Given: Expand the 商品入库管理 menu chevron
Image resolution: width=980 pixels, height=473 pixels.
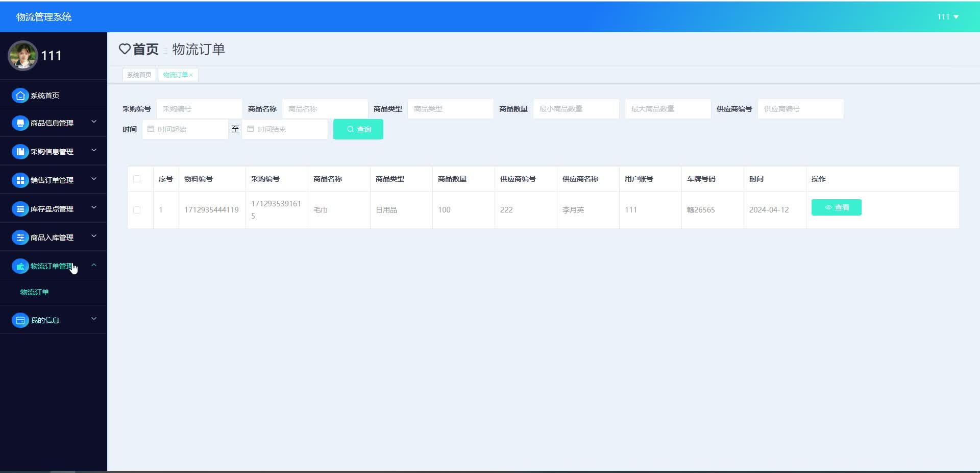Looking at the screenshot, I should coord(94,236).
